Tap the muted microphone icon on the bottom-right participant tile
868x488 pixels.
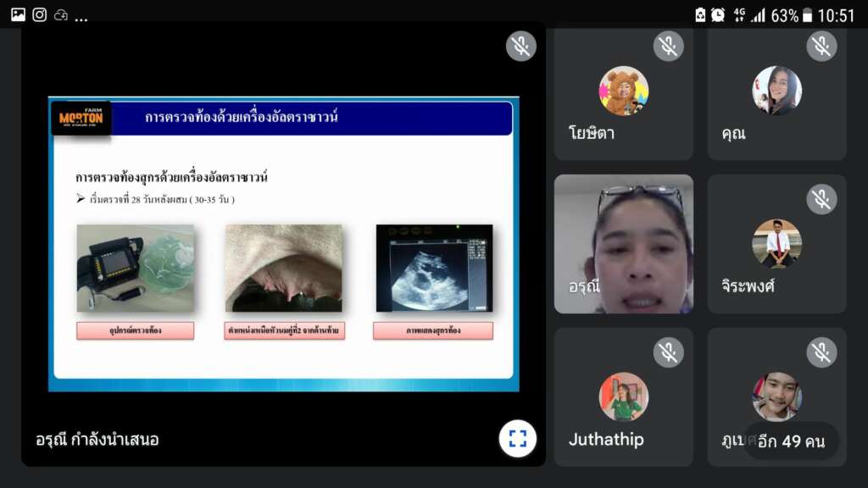[x=821, y=352]
